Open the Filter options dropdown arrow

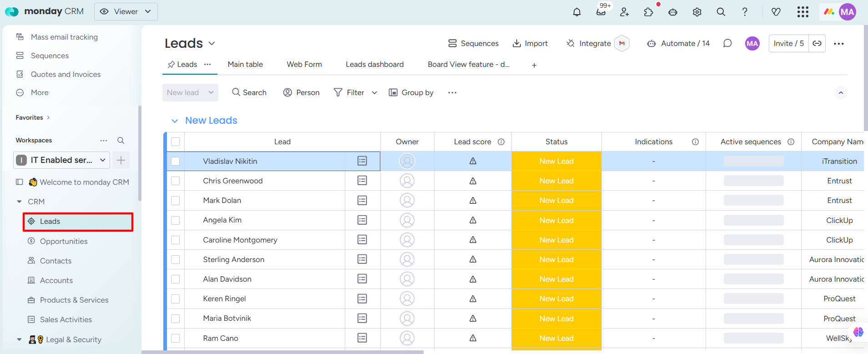pyautogui.click(x=374, y=93)
